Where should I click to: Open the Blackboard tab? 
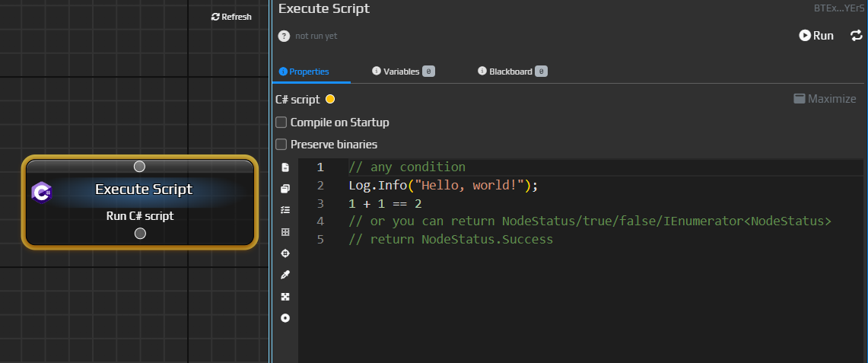pyautogui.click(x=512, y=72)
